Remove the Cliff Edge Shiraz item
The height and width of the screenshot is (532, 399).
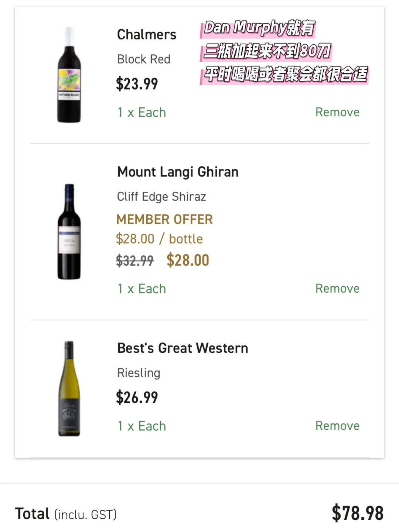[x=337, y=288]
